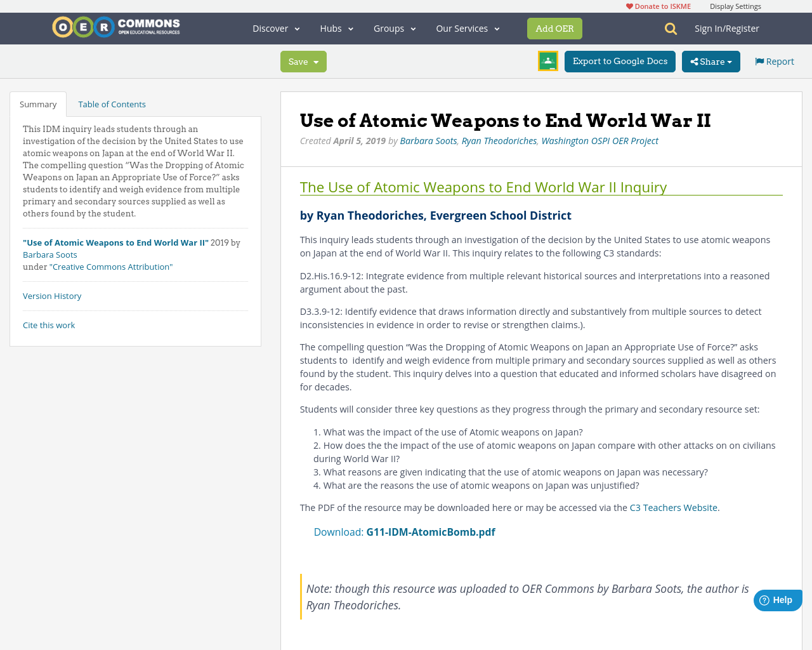Image resolution: width=812 pixels, height=650 pixels.
Task: Click the OER Commons logo
Action: 115,26
